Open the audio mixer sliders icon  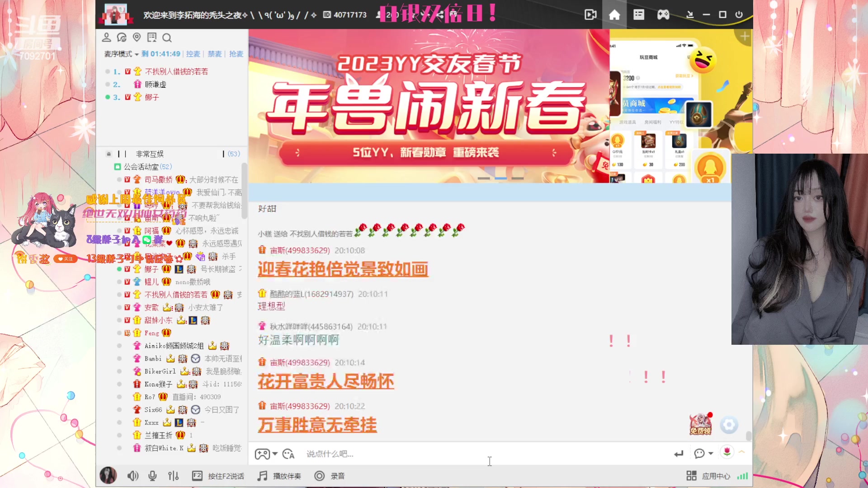pyautogui.click(x=173, y=476)
